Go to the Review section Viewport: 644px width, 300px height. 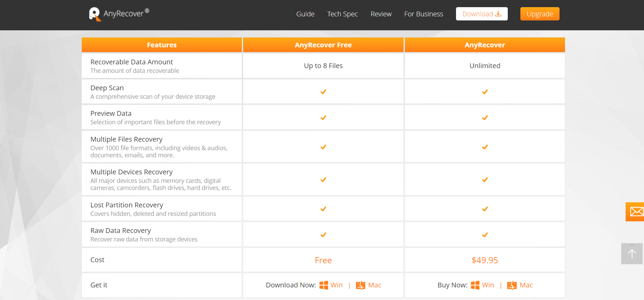[381, 14]
